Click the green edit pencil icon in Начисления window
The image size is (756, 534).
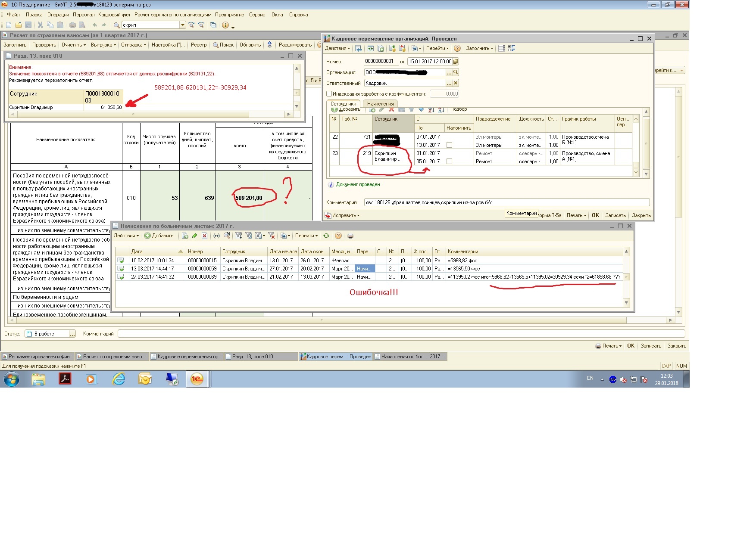(194, 236)
